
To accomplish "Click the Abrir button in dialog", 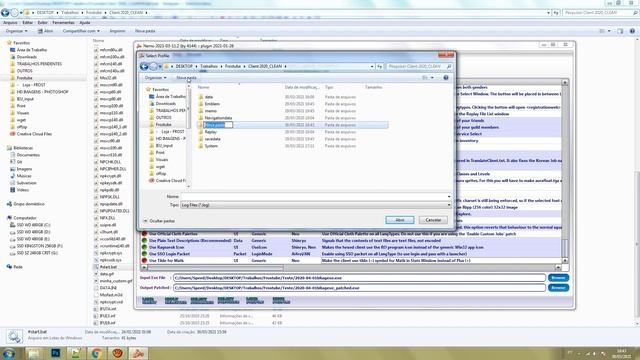I will tap(400, 220).
